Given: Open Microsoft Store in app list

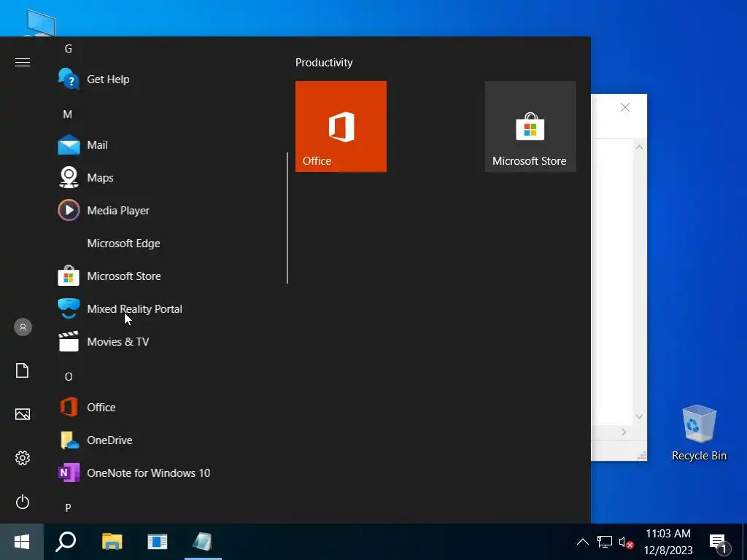Looking at the screenshot, I should [123, 276].
